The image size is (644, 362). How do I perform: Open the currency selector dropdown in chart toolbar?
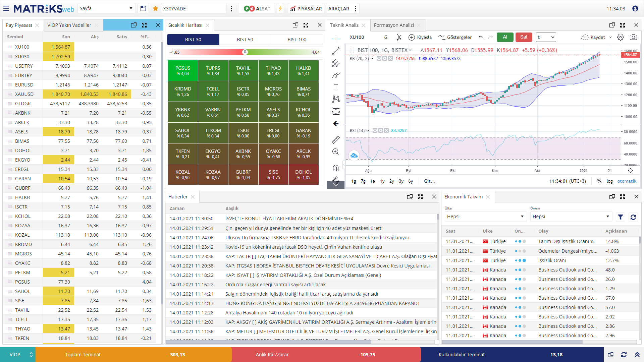(546, 37)
